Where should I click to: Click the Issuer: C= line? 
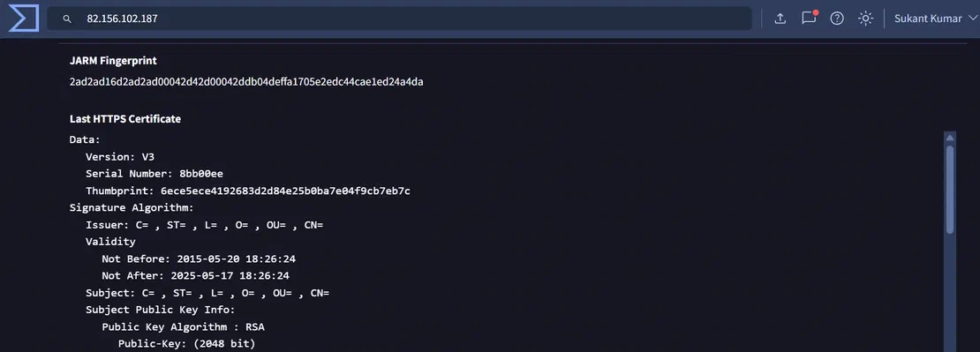click(x=204, y=225)
